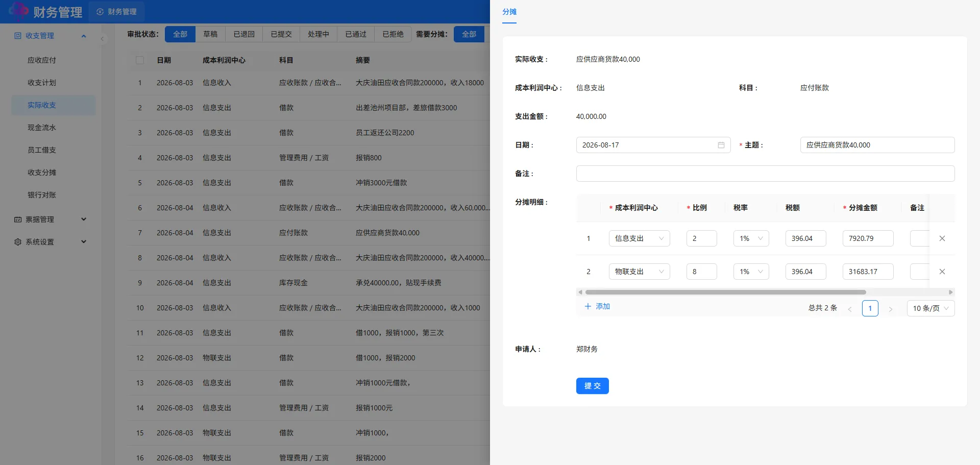The width and height of the screenshot is (980, 465).
Task: Open the 10 条/页 page size dropdown
Action: coord(930,308)
